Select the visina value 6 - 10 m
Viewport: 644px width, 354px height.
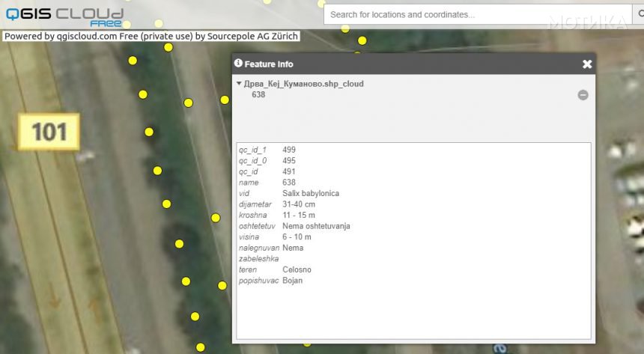[297, 237]
